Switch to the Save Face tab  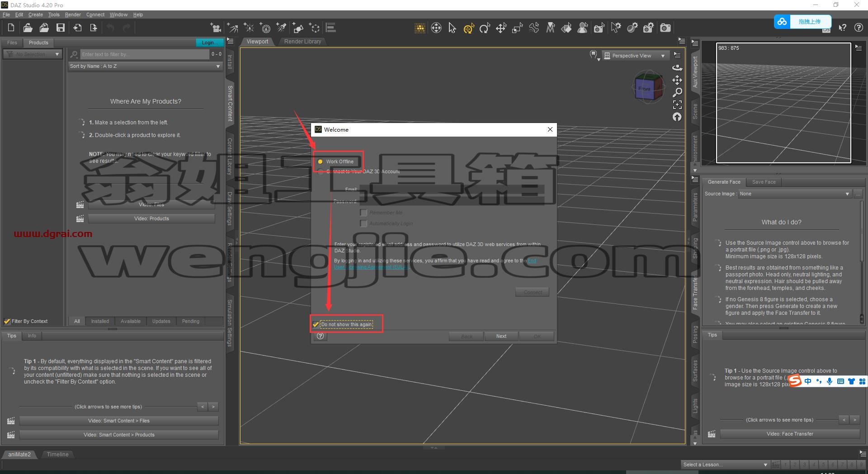point(764,182)
